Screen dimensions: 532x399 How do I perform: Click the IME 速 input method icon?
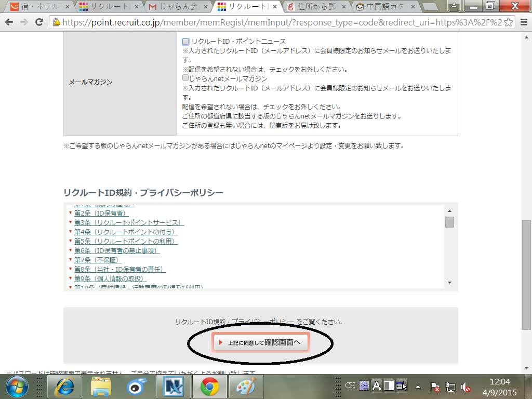click(364, 386)
